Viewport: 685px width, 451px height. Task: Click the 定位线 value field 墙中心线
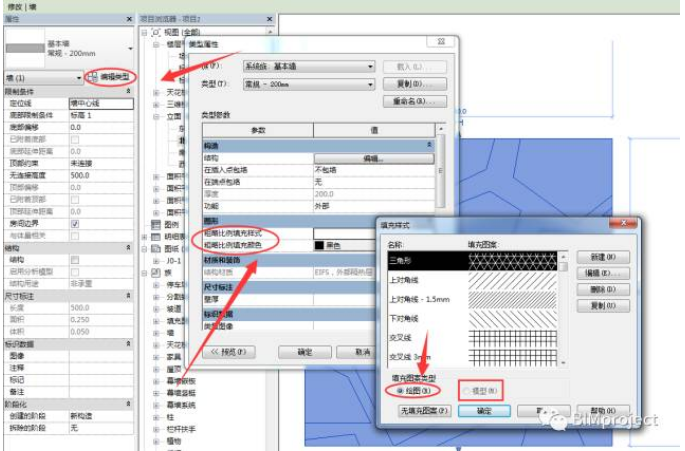(101, 104)
